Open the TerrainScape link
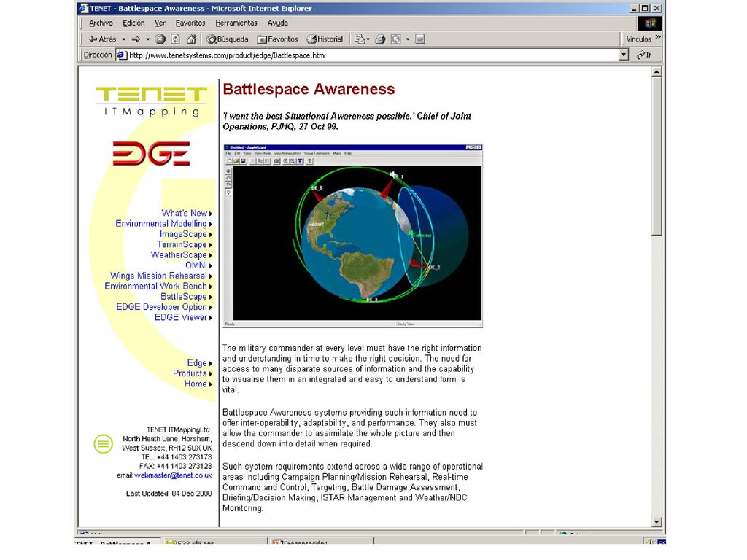The width and height of the screenshot is (747, 560). point(182,245)
